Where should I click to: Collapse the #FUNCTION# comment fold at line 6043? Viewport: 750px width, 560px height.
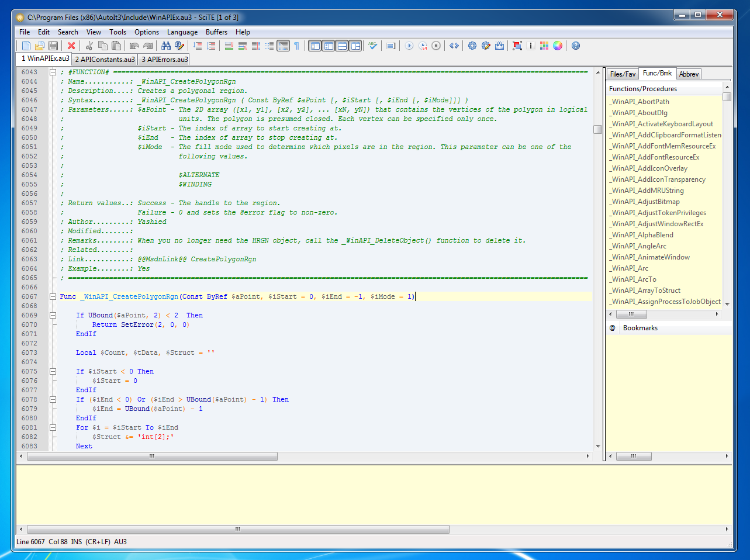click(53, 72)
